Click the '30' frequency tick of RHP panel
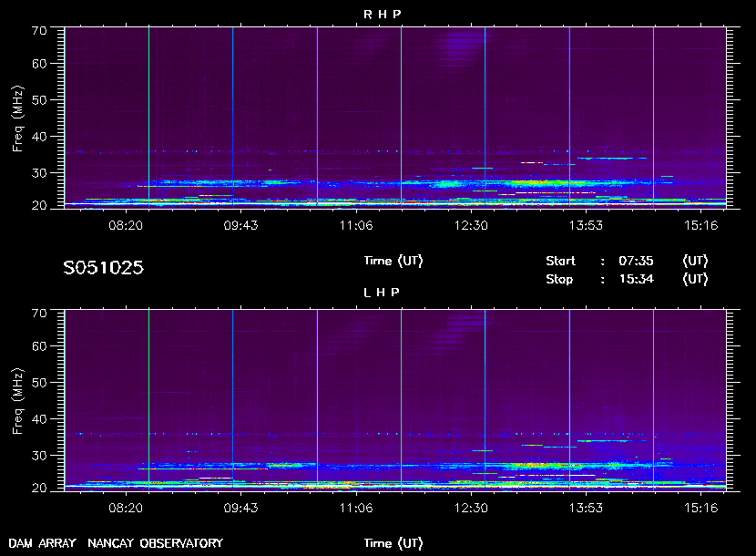The image size is (756, 556). point(39,173)
